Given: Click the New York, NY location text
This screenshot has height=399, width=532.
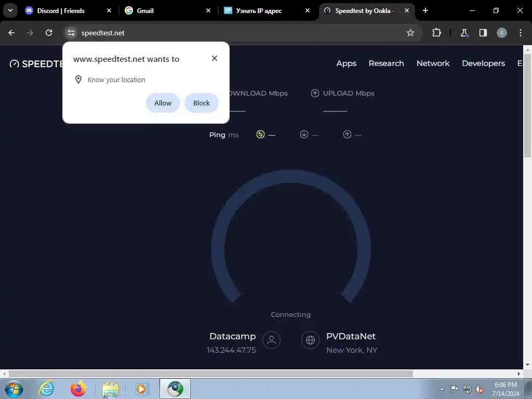Looking at the screenshot, I should 352,350.
